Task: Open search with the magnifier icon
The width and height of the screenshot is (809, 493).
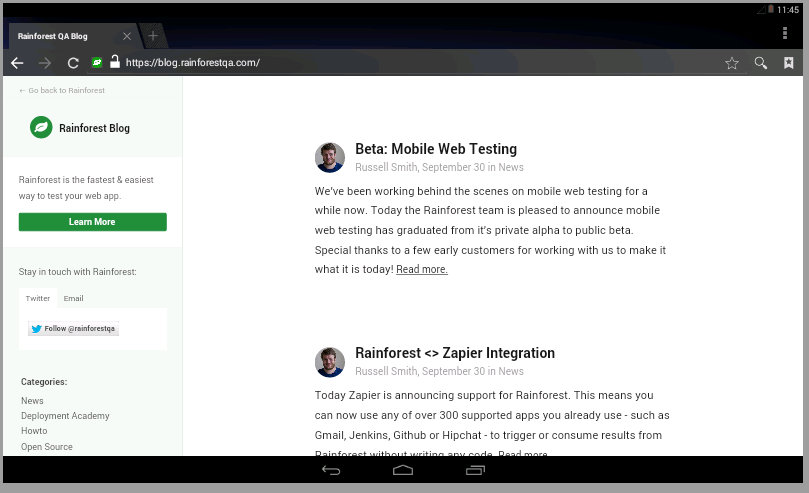Action: click(x=761, y=63)
